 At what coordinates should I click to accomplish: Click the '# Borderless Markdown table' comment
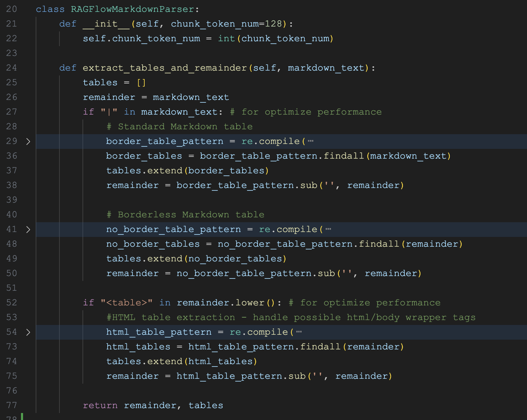(186, 215)
